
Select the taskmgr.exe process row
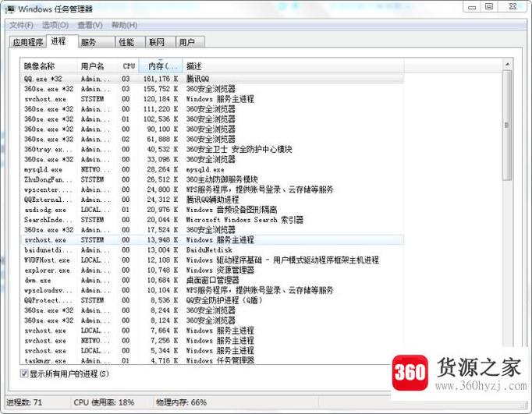[x=212, y=360]
